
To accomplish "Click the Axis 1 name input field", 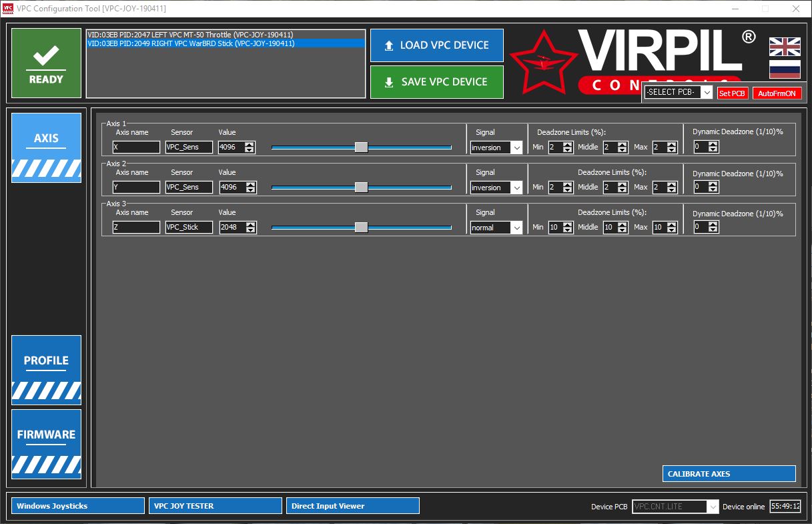I will click(x=136, y=148).
